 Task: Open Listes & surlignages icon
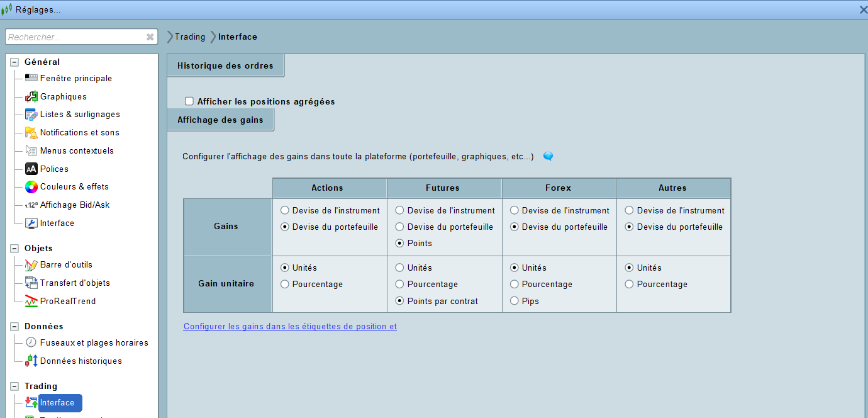(31, 115)
